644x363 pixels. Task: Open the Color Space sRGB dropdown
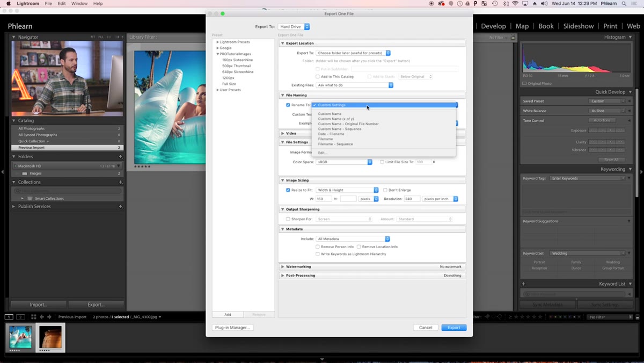pos(344,162)
